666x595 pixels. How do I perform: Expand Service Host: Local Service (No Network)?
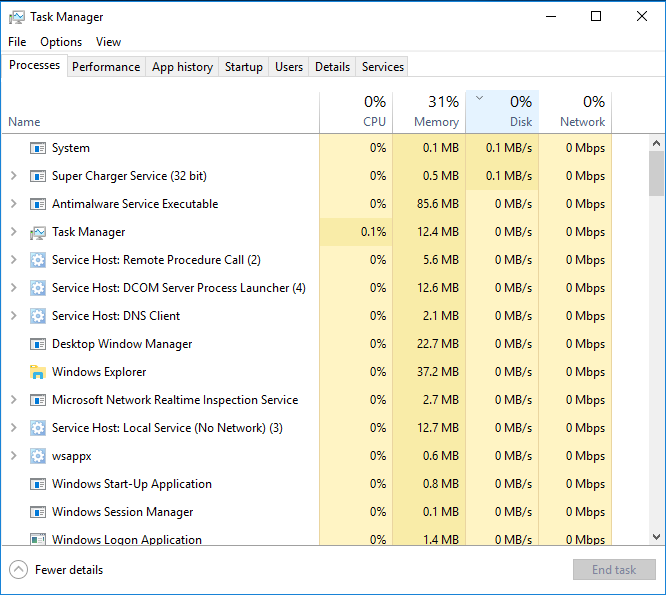coord(13,428)
